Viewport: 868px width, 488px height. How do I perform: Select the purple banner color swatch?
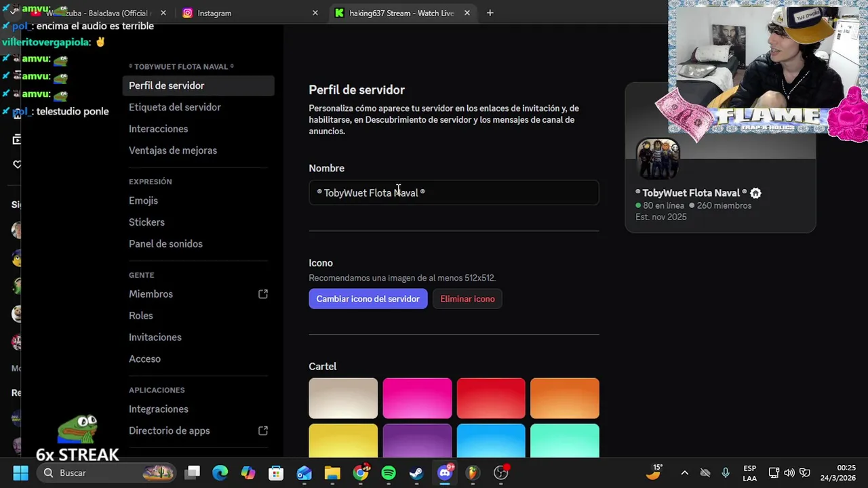click(417, 441)
